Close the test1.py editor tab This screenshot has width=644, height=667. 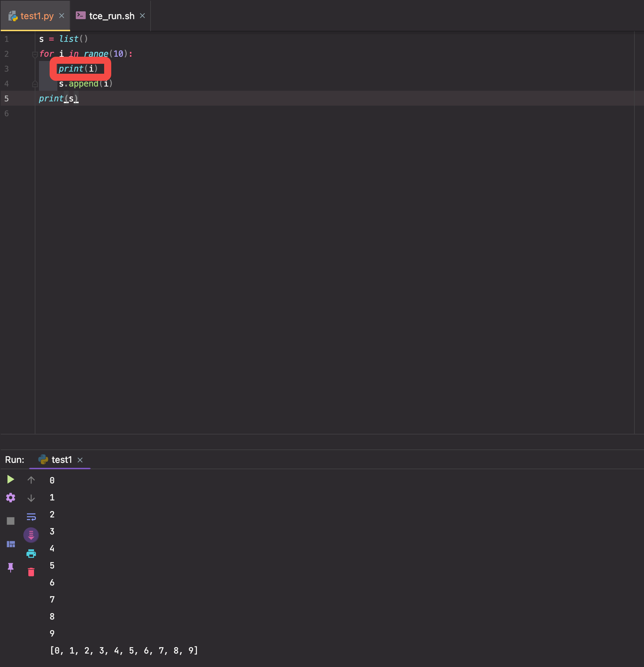coord(62,16)
